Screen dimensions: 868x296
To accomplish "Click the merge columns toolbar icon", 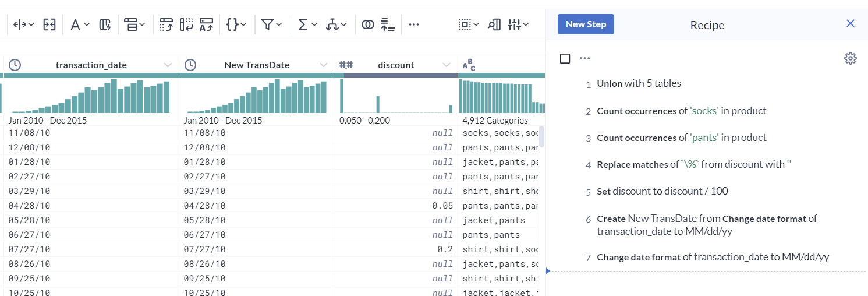I will 49,24.
